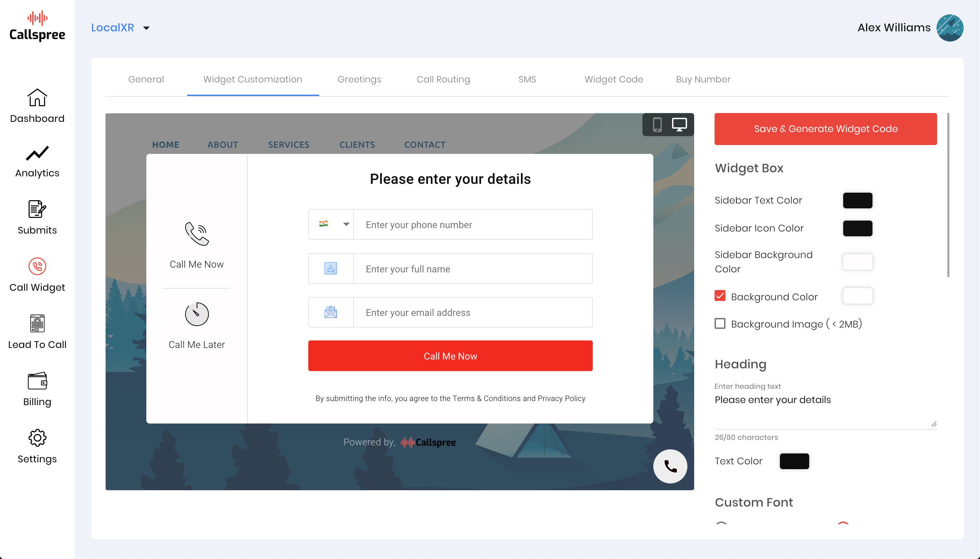Open the Sidebar Background Color swatch

(x=857, y=261)
